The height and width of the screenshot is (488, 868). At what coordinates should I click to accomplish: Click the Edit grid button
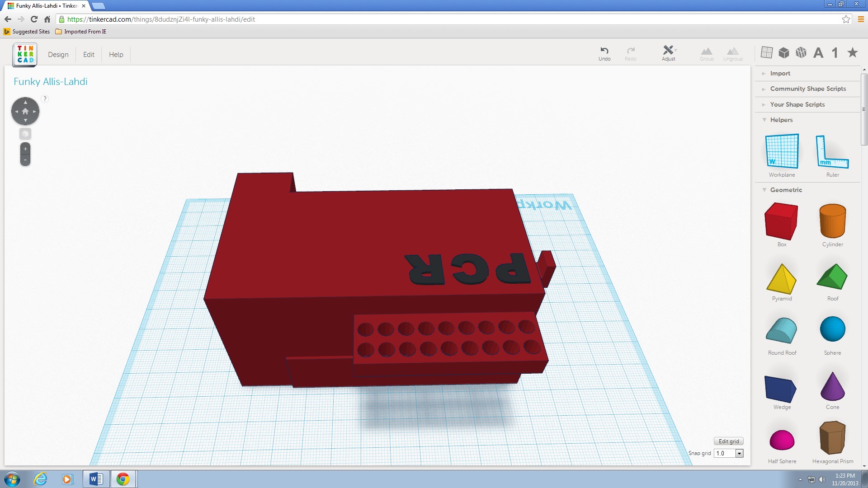(728, 441)
